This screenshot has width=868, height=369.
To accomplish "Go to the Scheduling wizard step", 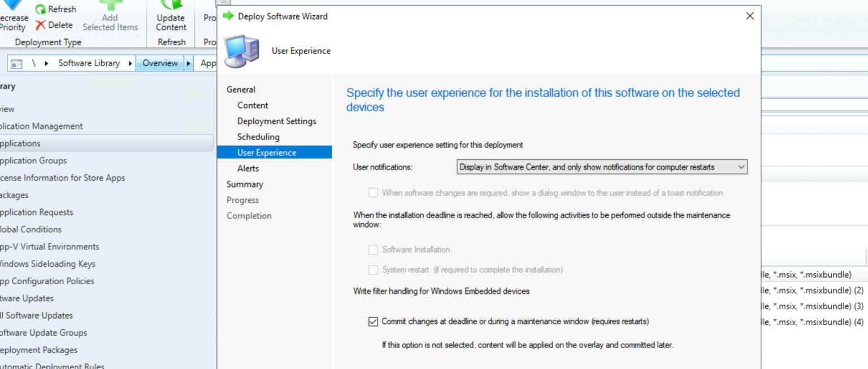I will 258,137.
